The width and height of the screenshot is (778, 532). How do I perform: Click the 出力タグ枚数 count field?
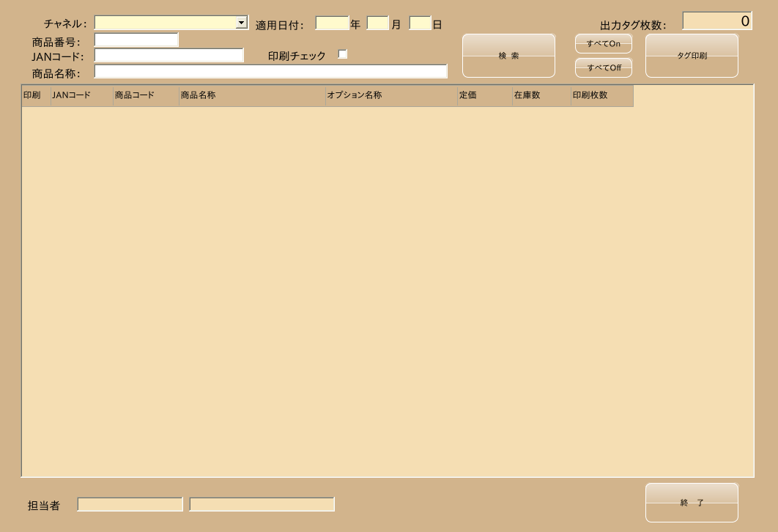click(x=717, y=21)
